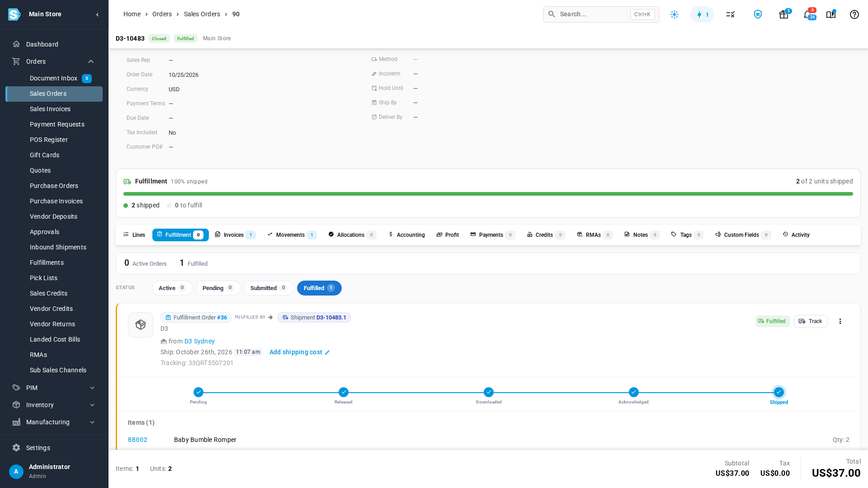Open the D3 Sydney warehouse link

point(199,342)
